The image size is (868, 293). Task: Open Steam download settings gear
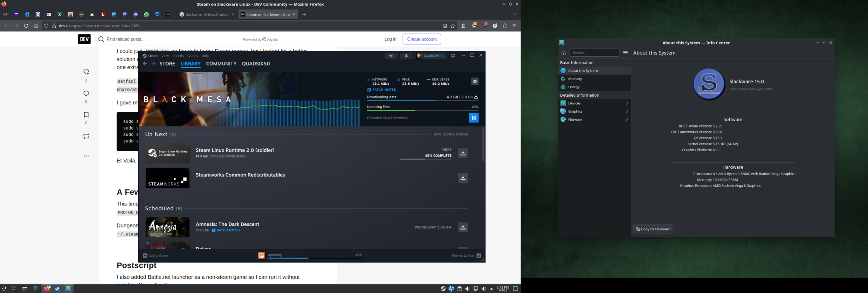tap(475, 82)
